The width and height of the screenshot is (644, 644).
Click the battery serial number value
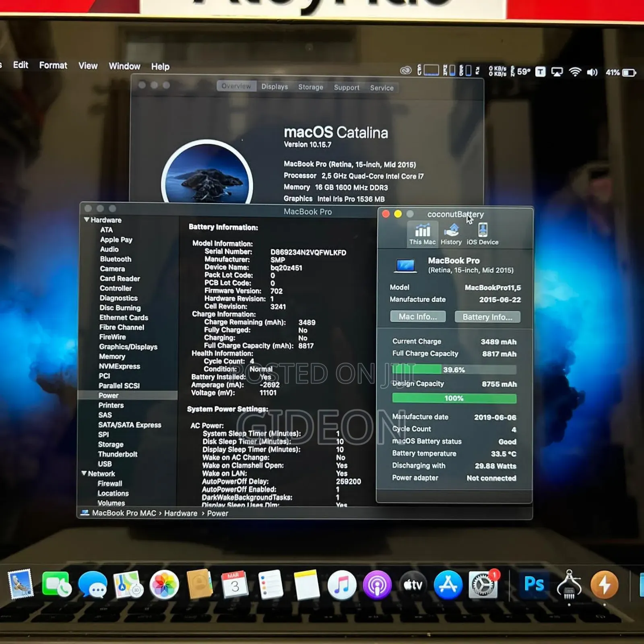point(308,252)
